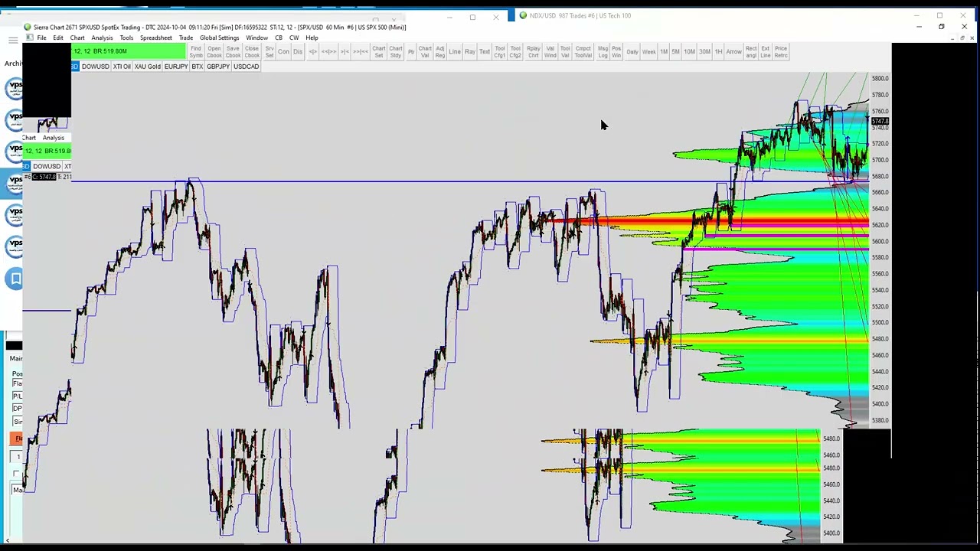Click the Sierra Chart application icon

pos(28,27)
